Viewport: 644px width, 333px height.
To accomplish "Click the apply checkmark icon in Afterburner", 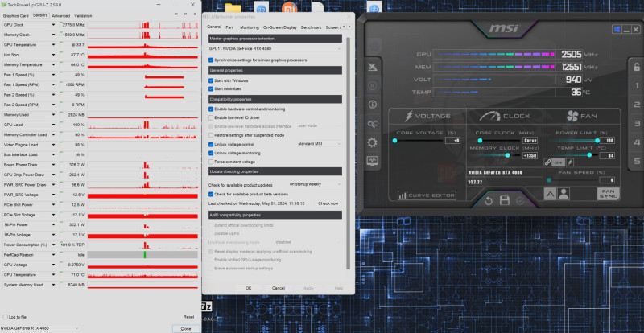I will pos(520,201).
